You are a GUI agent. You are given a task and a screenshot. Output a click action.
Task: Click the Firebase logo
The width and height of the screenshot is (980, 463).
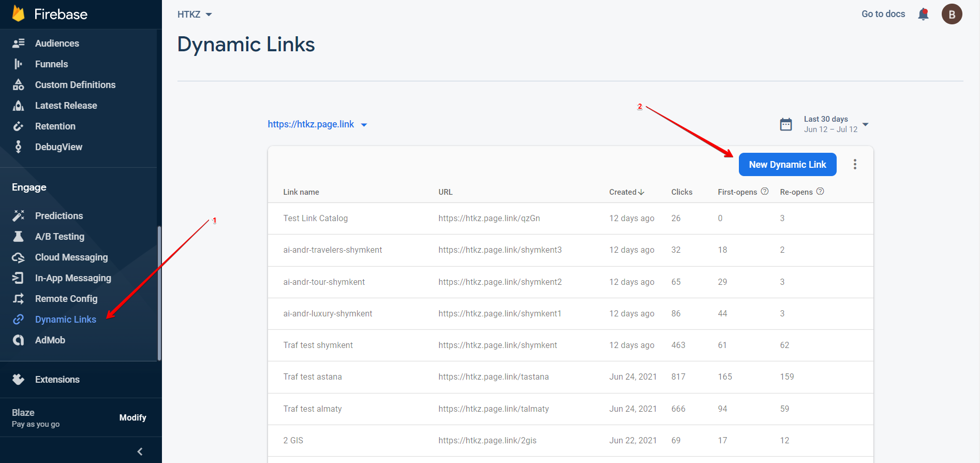click(x=19, y=14)
